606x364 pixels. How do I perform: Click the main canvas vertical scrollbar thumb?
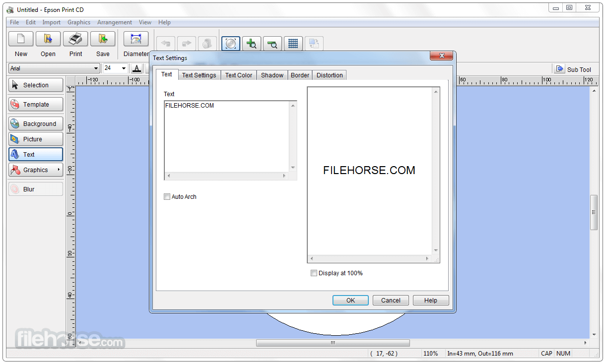(594, 212)
